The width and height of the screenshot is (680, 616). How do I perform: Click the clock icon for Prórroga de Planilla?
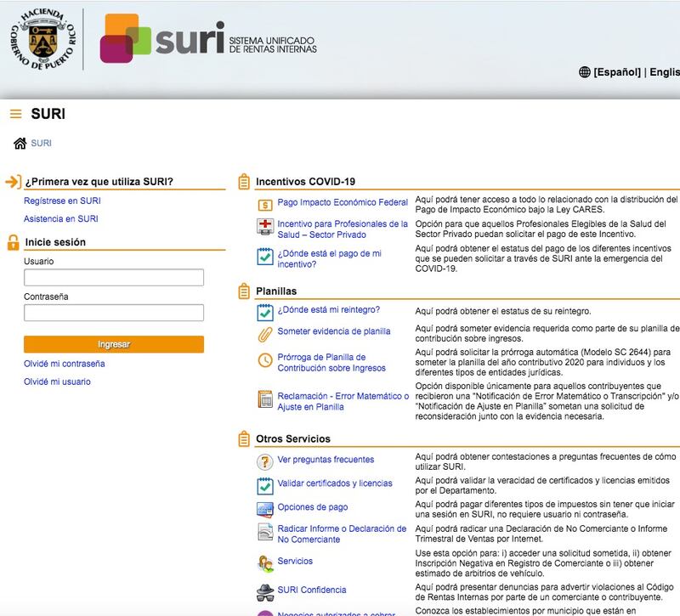(265, 360)
